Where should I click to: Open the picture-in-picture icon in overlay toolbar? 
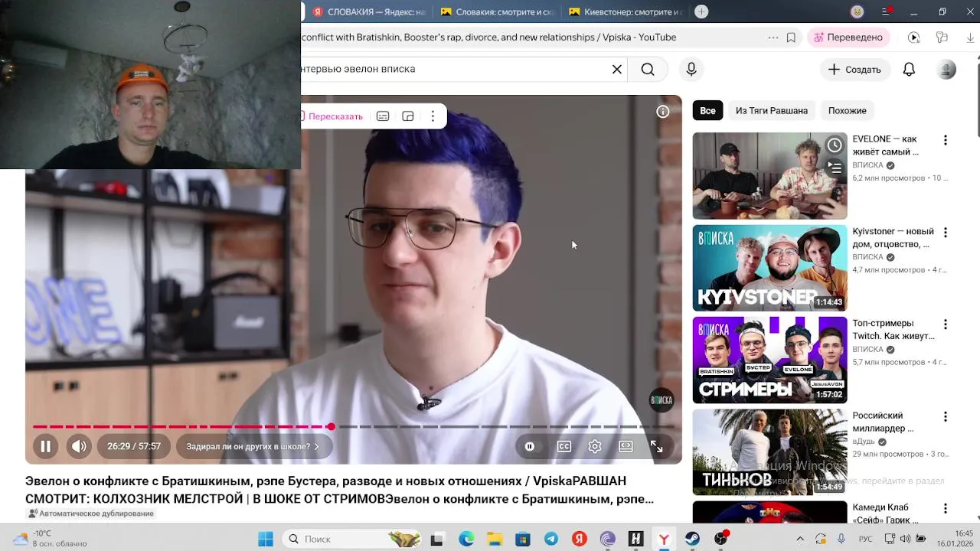tap(408, 116)
